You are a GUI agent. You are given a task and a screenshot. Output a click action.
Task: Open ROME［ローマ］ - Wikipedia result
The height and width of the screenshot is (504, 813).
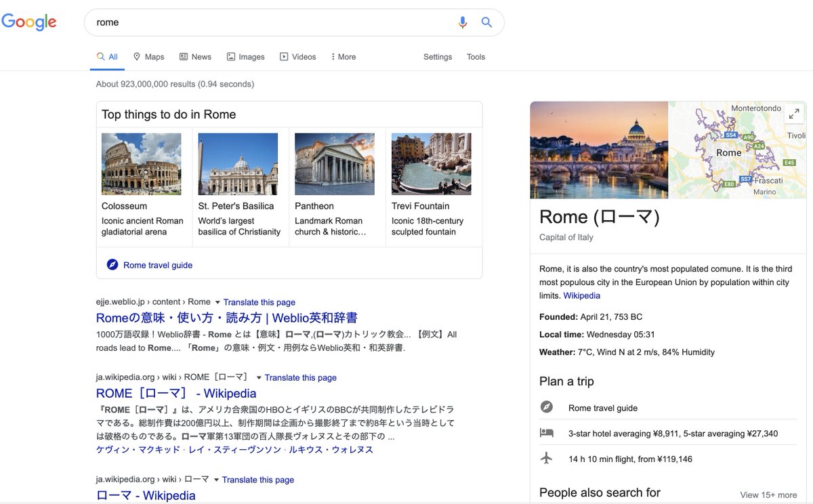tap(176, 393)
